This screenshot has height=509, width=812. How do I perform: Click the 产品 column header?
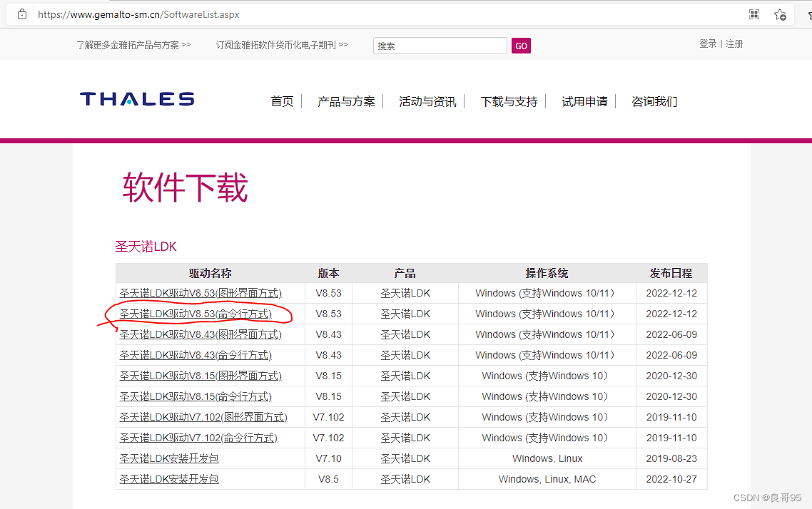[x=405, y=273]
